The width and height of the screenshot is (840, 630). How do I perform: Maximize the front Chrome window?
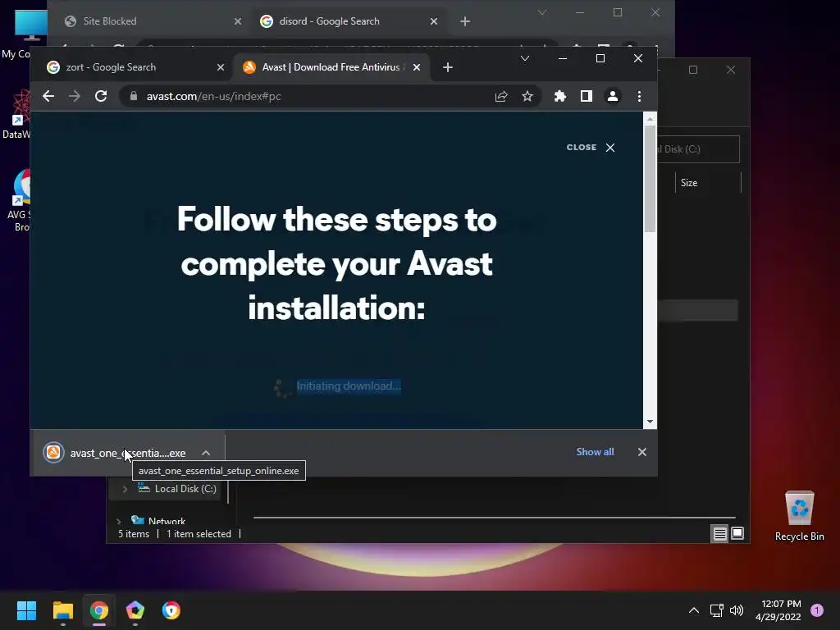click(x=600, y=58)
